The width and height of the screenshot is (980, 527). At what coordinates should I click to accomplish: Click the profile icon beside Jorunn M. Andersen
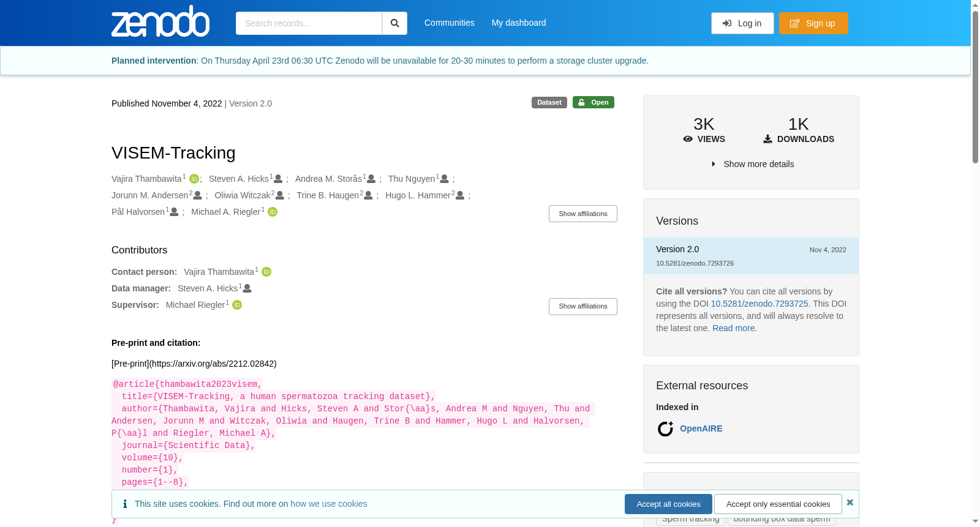coord(198,195)
